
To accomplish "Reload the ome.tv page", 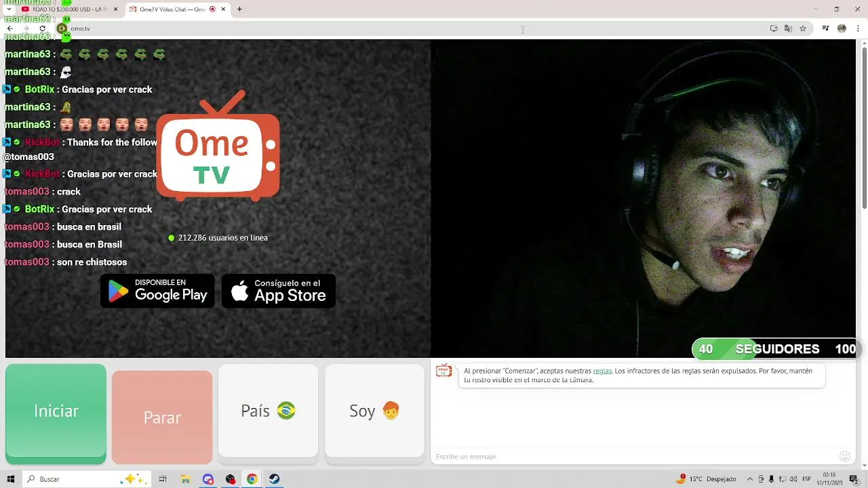I will (x=42, y=28).
